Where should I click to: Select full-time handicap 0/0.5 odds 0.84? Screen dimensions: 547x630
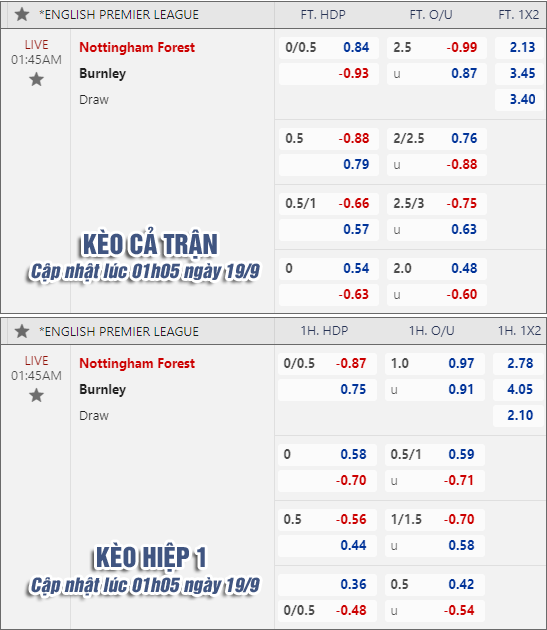(x=356, y=47)
